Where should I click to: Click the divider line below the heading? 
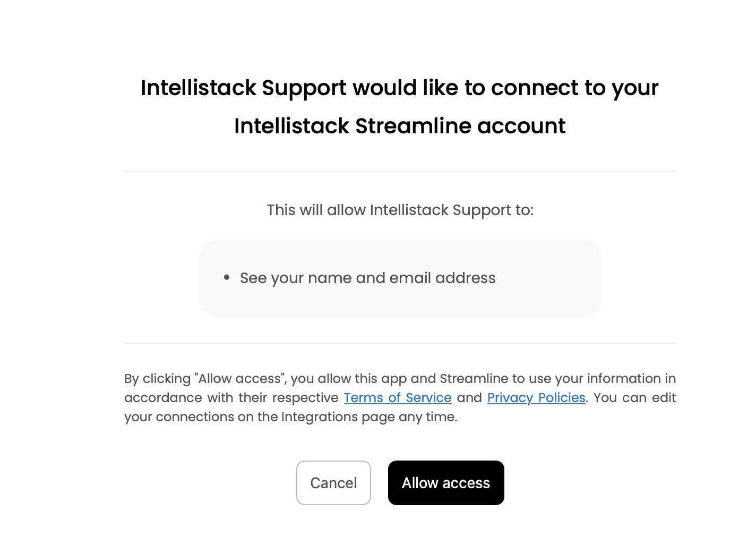click(x=400, y=171)
